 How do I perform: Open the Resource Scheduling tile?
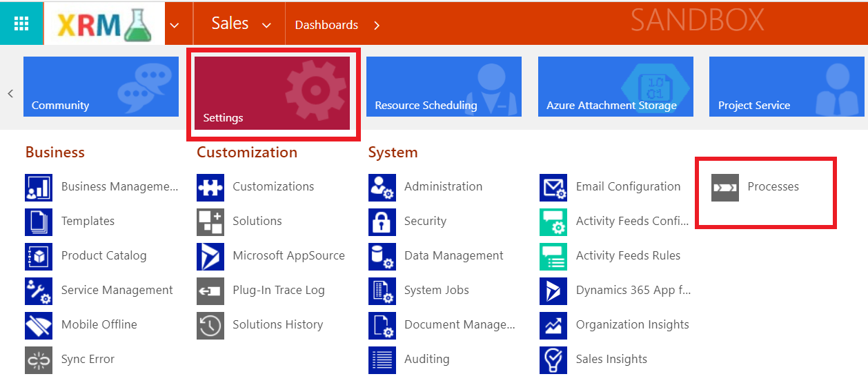click(x=443, y=86)
